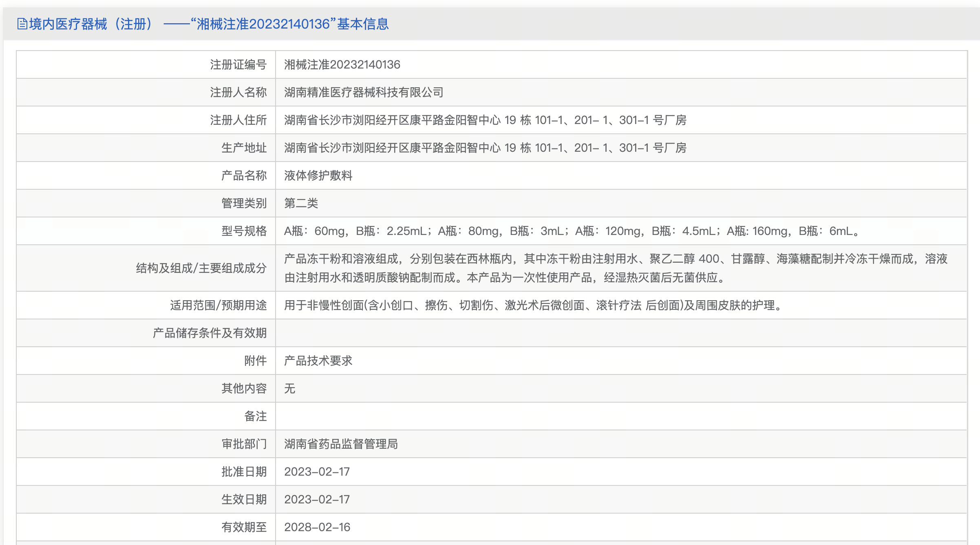Click the 注册人住所 label
This screenshot has width=980, height=545.
[x=238, y=120]
